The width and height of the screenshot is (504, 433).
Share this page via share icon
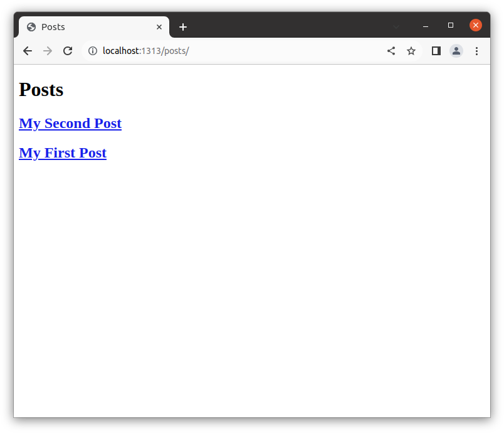391,51
